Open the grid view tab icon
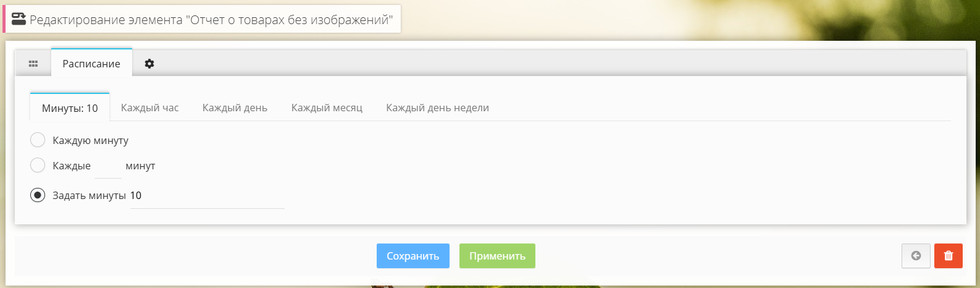This screenshot has height=288, width=980. click(x=33, y=64)
